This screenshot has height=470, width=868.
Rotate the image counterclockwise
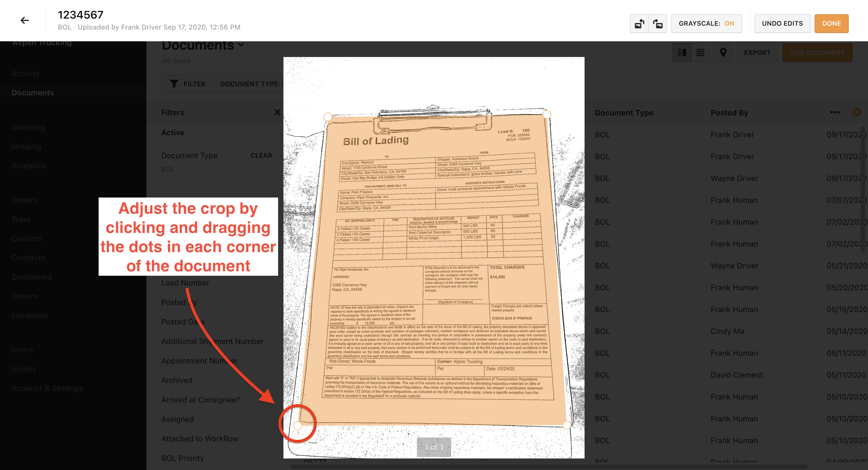(639, 24)
